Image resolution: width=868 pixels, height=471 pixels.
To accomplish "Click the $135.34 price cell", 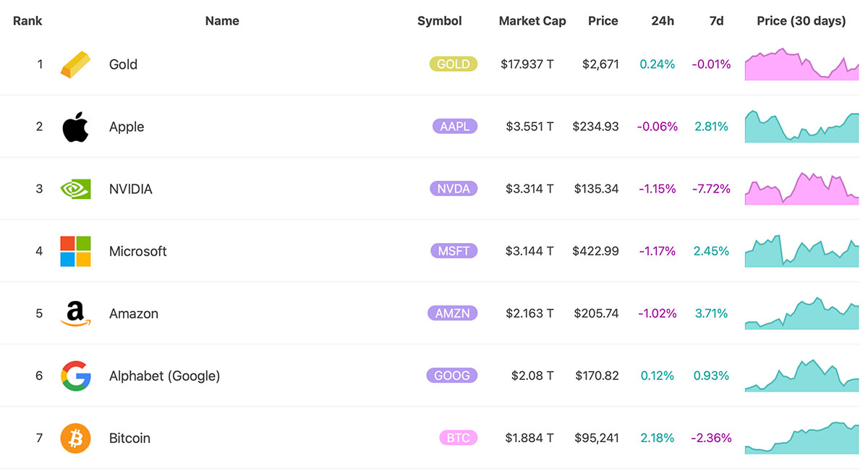I will coord(597,189).
